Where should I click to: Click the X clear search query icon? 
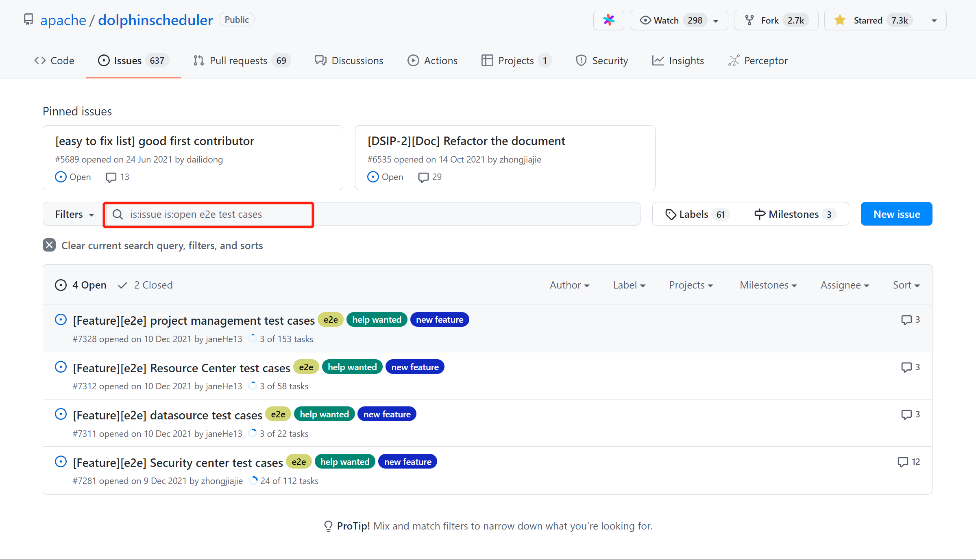click(49, 245)
